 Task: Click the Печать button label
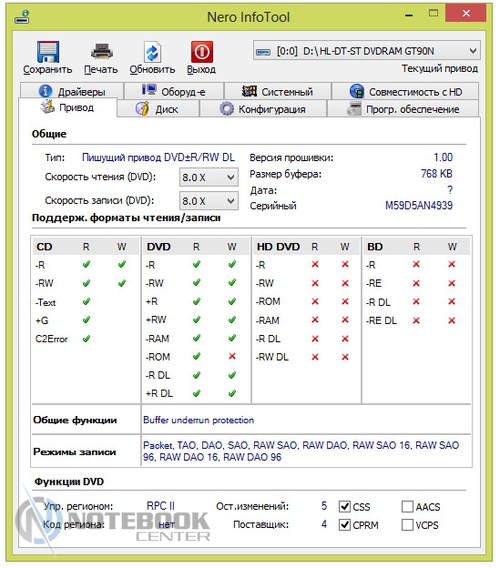click(x=101, y=70)
